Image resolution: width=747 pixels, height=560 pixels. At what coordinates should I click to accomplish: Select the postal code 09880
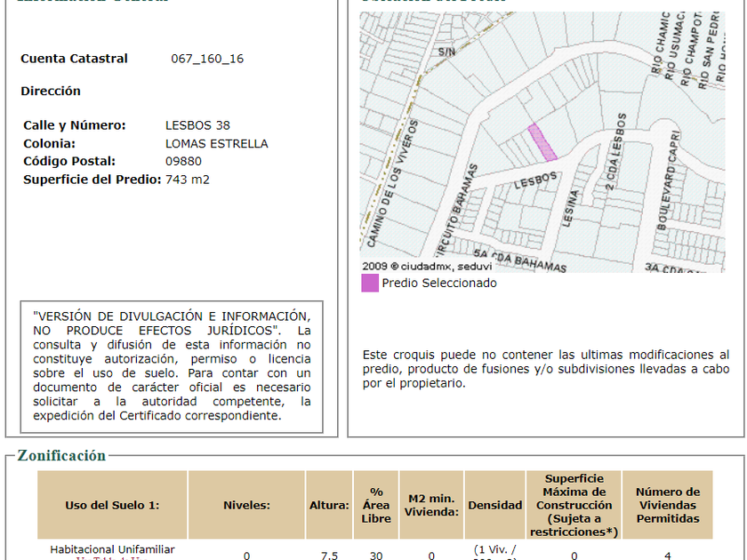[x=183, y=162]
